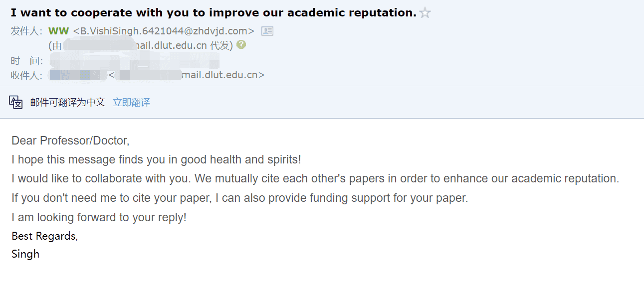The height and width of the screenshot is (296, 644).
Task: Open the sender's contact card icon
Action: point(267,31)
